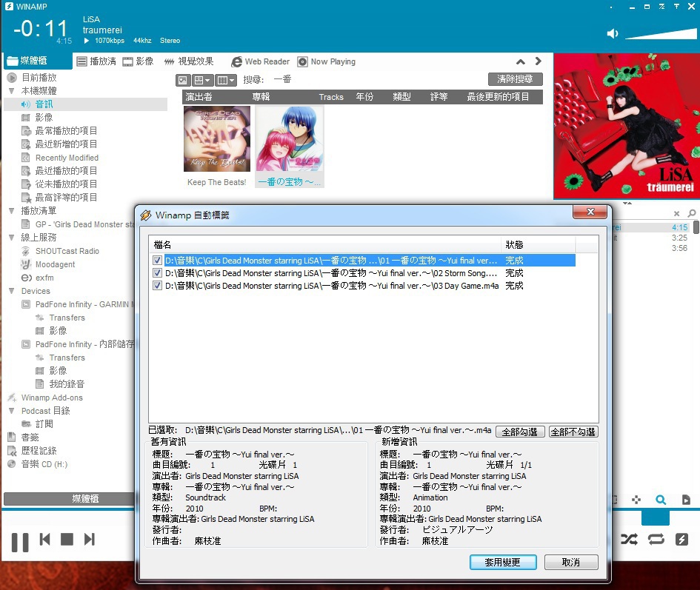Open Winamp Add-ons in the sidebar

pyautogui.click(x=52, y=398)
